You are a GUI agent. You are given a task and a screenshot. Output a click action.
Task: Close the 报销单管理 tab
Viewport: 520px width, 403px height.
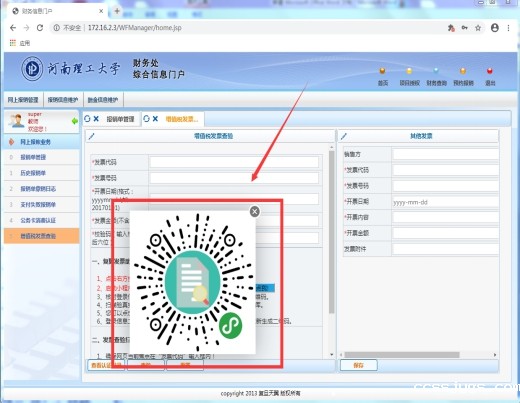pos(96,119)
